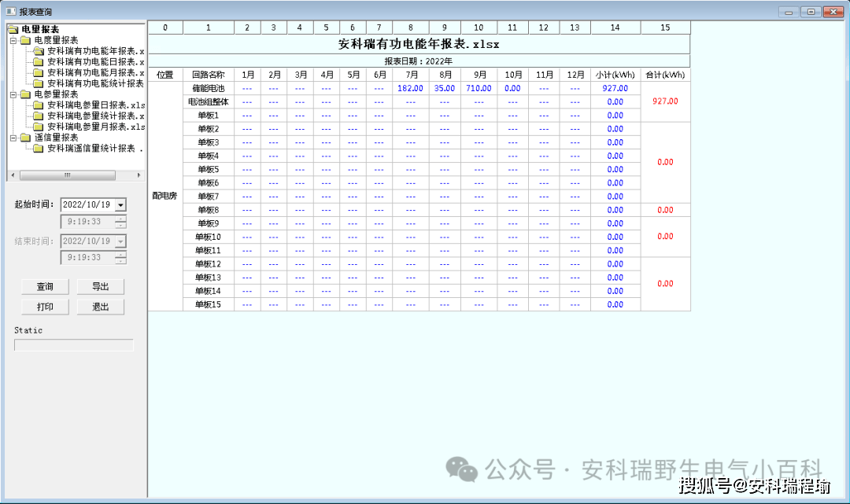Increase the end time with the up spinner
The width and height of the screenshot is (850, 504).
tap(121, 255)
